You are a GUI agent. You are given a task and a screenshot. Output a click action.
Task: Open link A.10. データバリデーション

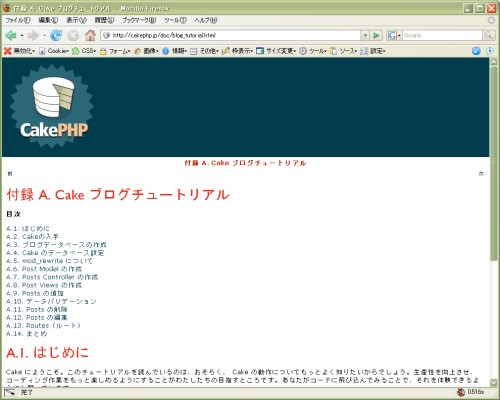(51, 301)
